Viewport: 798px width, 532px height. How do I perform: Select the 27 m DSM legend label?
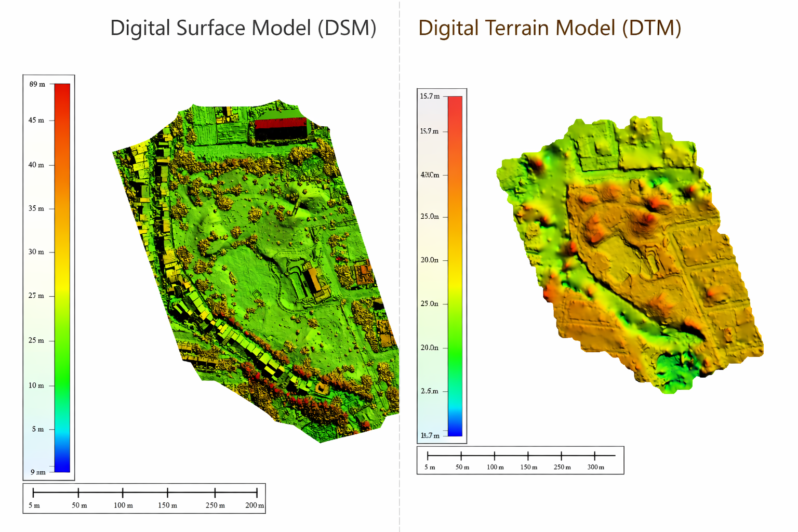click(36, 296)
